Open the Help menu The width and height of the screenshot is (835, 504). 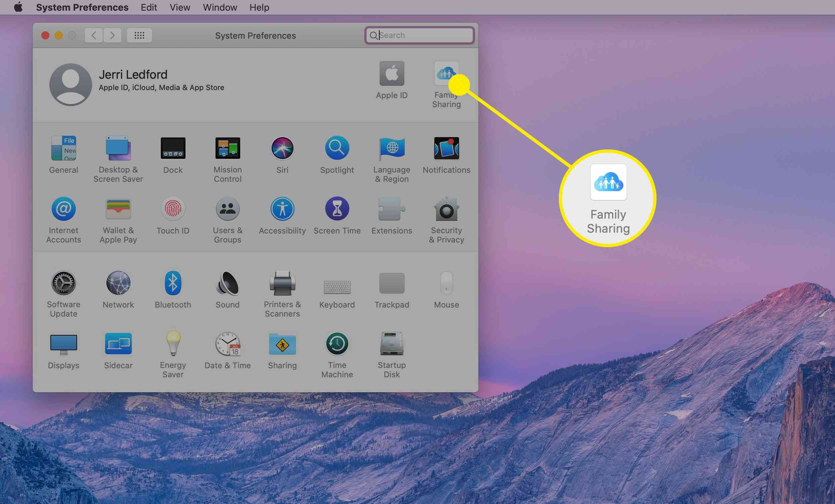[259, 7]
